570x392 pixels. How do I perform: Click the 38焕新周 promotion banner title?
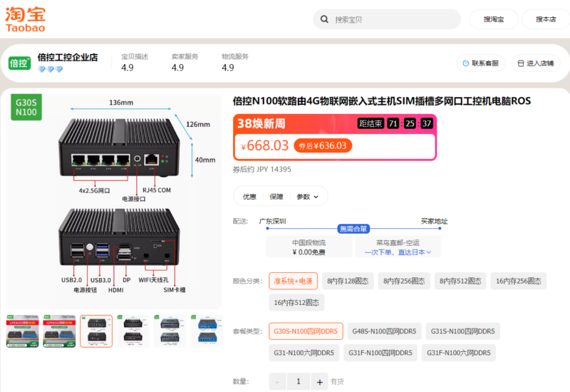[261, 123]
